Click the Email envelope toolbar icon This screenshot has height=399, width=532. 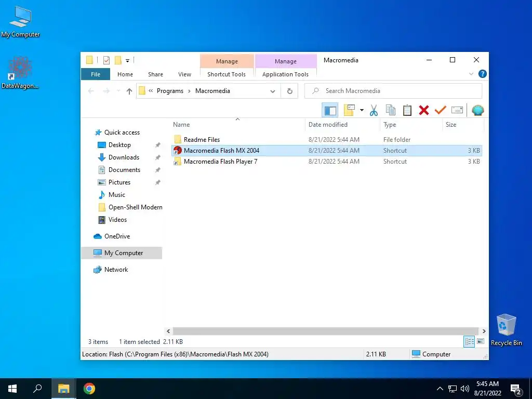[x=457, y=110]
